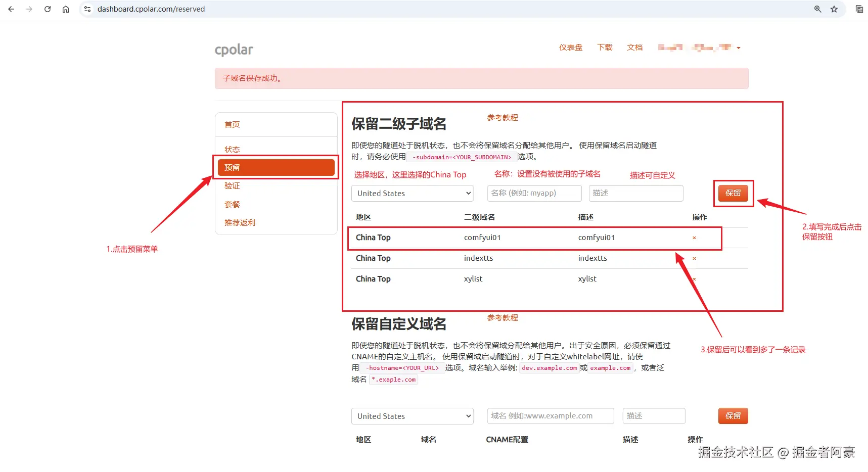Click comfyui01 in the 二级域名 column
Screen dimensions: 868x472
(482, 238)
